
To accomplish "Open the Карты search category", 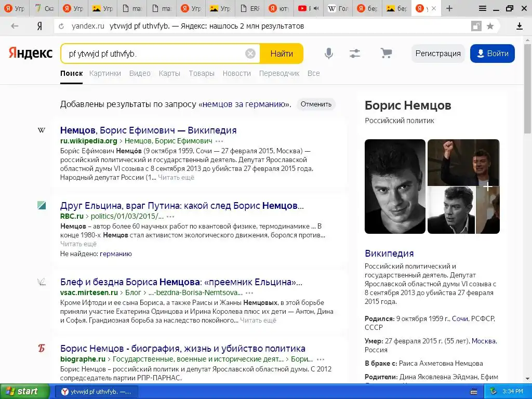I will tap(169, 73).
